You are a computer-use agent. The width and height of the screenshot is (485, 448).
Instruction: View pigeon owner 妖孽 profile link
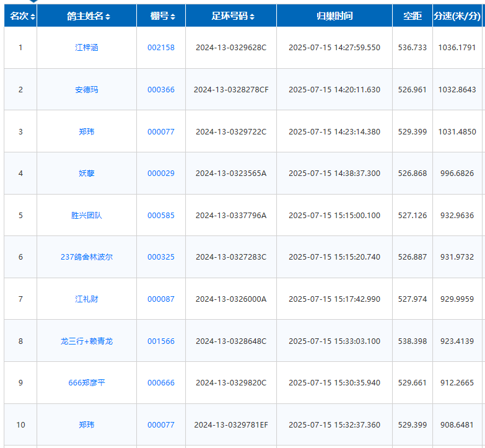pos(87,173)
